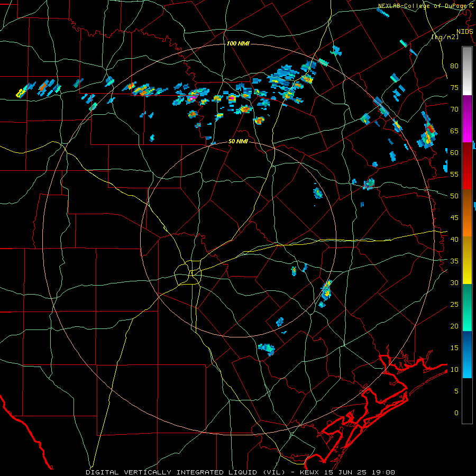Click the legend value "20"
This screenshot has width=476, height=476.
(x=454, y=326)
